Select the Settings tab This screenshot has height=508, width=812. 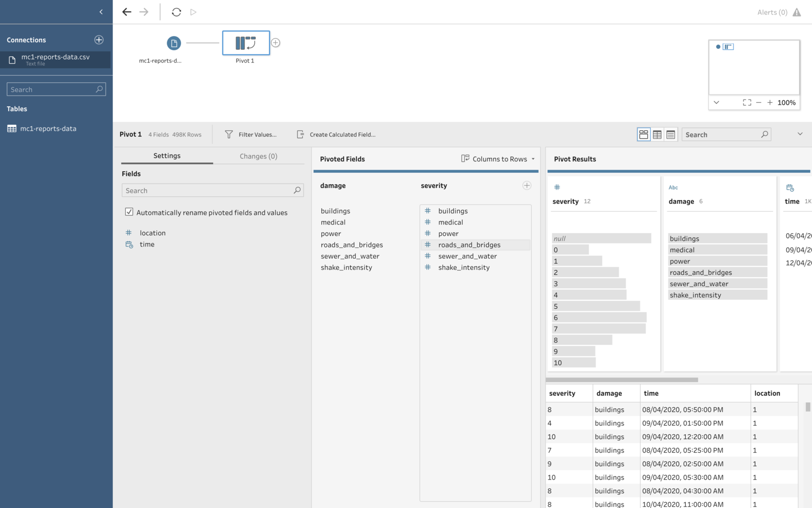pos(166,156)
